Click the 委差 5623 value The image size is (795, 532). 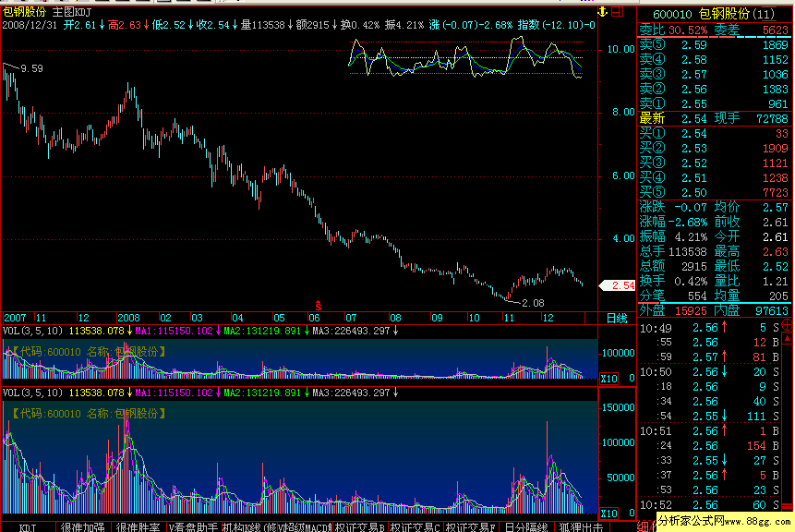776,30
